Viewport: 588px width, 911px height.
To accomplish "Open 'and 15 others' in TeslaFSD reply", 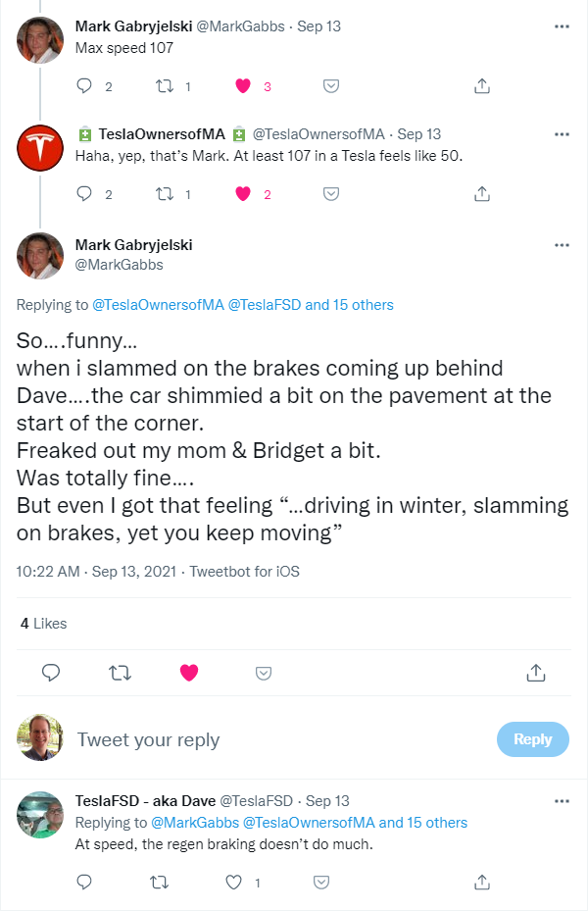I will click(423, 823).
